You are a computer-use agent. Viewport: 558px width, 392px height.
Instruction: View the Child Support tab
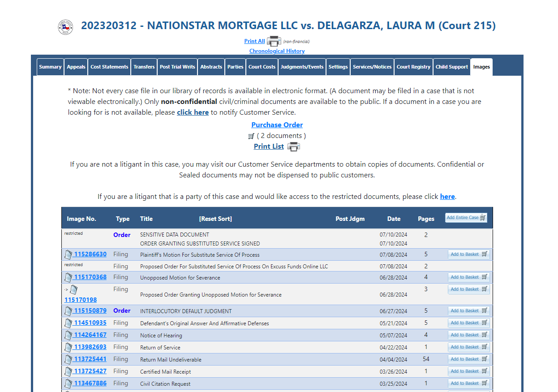pyautogui.click(x=452, y=67)
